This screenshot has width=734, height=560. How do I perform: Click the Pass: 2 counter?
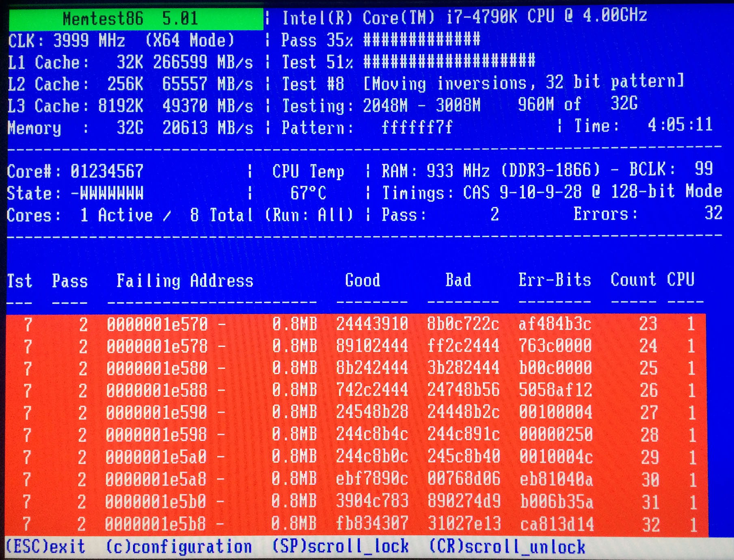pyautogui.click(x=440, y=214)
